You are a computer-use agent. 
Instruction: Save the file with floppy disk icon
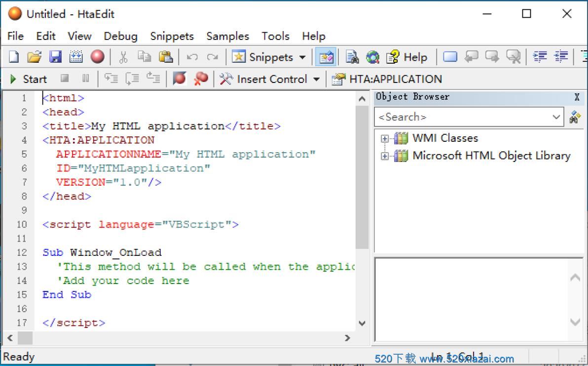click(56, 57)
